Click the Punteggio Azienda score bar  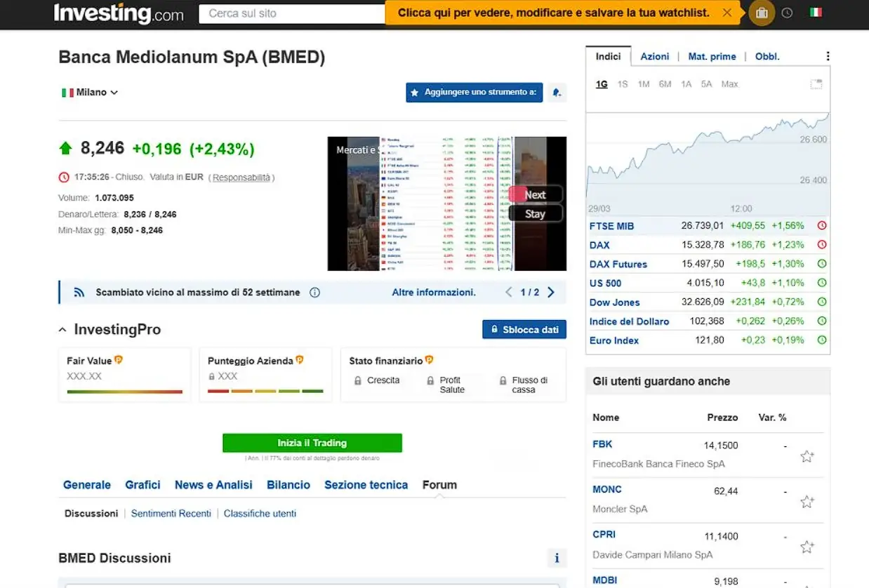point(266,391)
